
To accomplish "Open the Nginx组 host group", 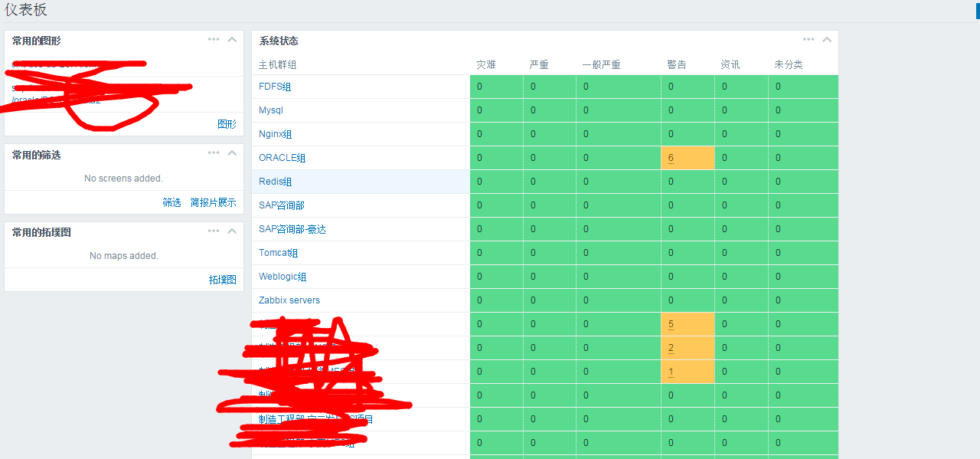I will pyautogui.click(x=276, y=134).
